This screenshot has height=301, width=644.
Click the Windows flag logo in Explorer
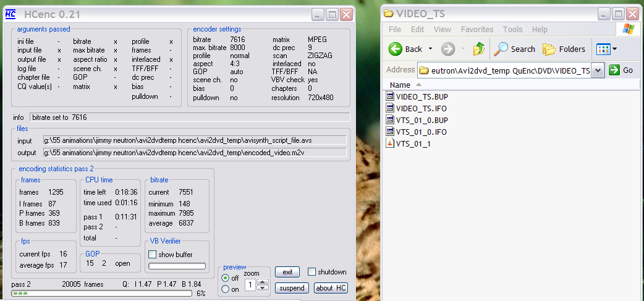[x=628, y=29]
